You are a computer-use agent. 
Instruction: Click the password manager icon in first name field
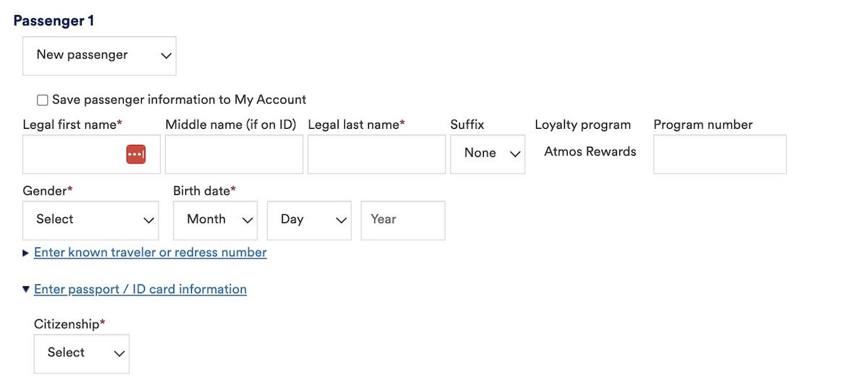[136, 153]
